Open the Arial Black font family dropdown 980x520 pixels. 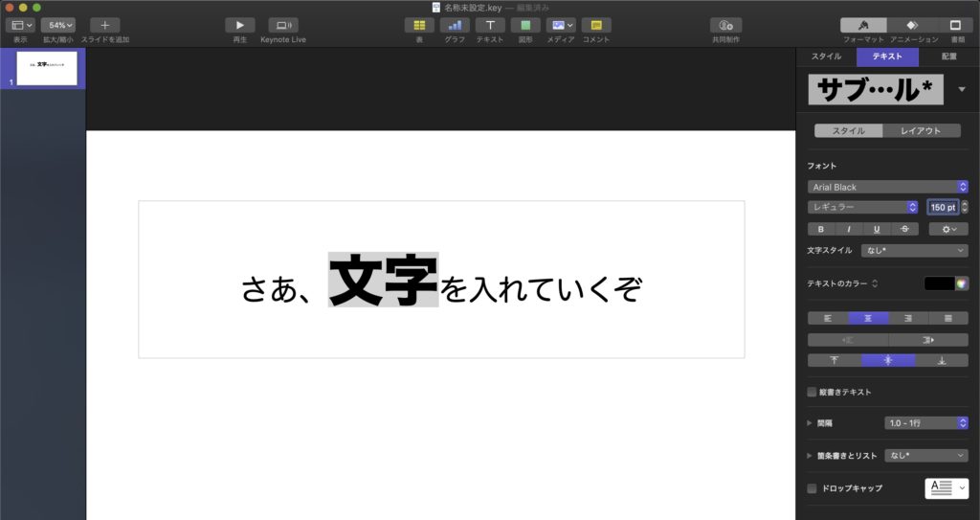(887, 187)
